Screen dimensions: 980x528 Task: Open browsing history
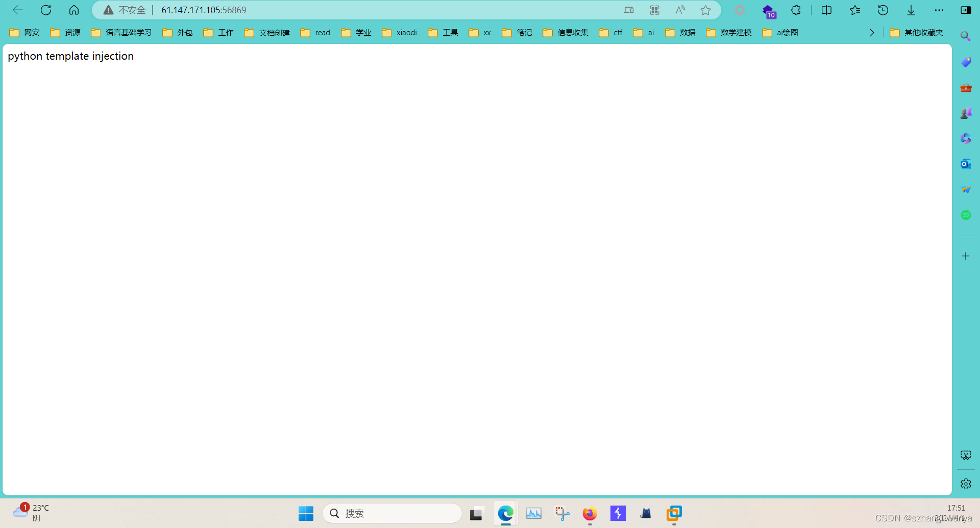[883, 10]
